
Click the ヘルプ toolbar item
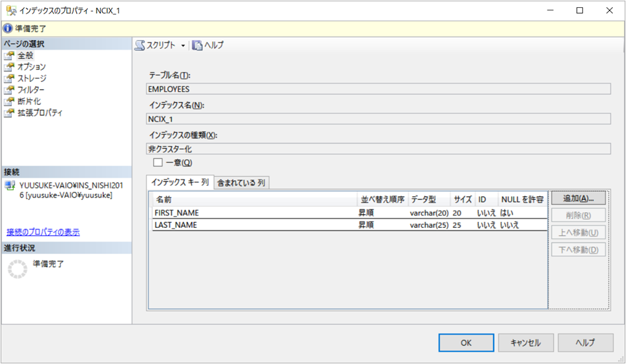208,45
